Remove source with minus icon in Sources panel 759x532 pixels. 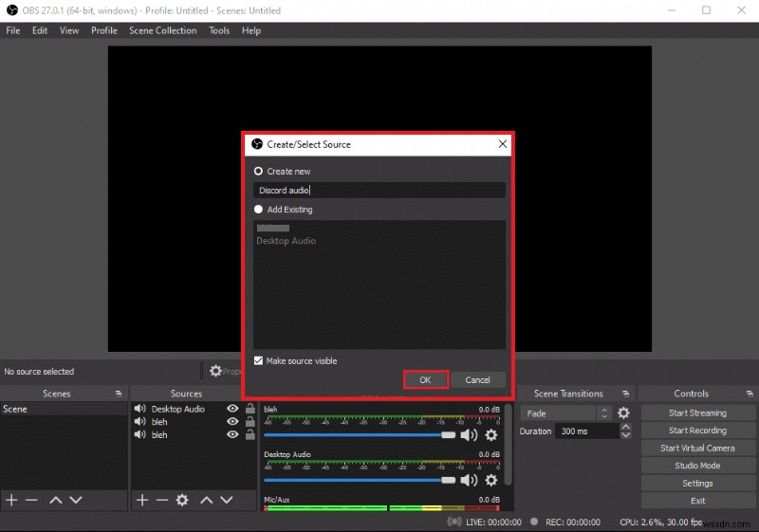(x=162, y=500)
